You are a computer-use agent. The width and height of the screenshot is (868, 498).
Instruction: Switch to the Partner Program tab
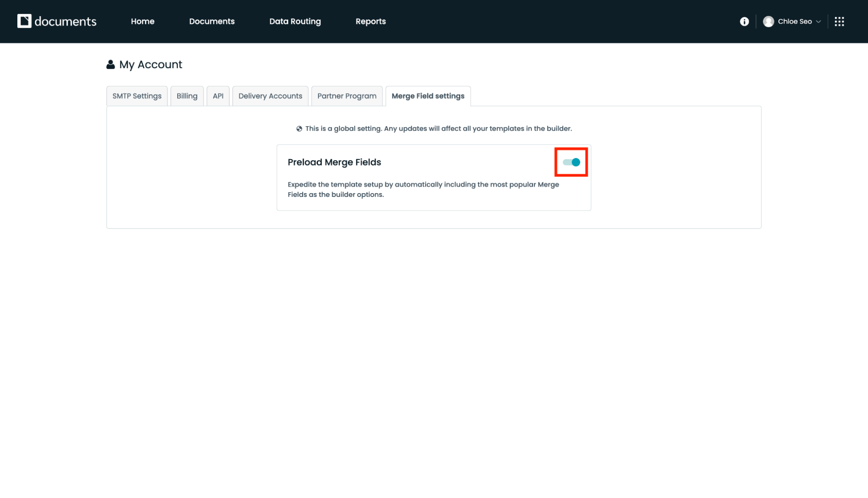click(x=347, y=96)
